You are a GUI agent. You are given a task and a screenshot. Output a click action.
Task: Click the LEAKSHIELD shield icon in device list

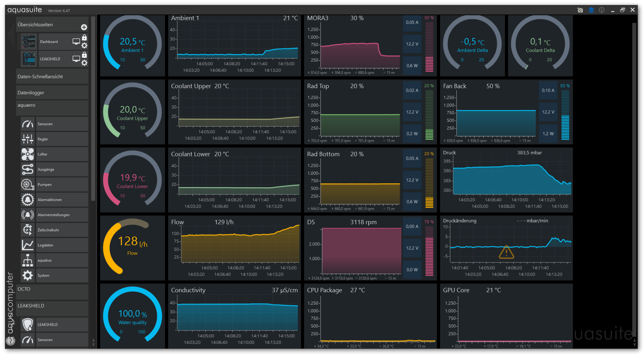[27, 325]
